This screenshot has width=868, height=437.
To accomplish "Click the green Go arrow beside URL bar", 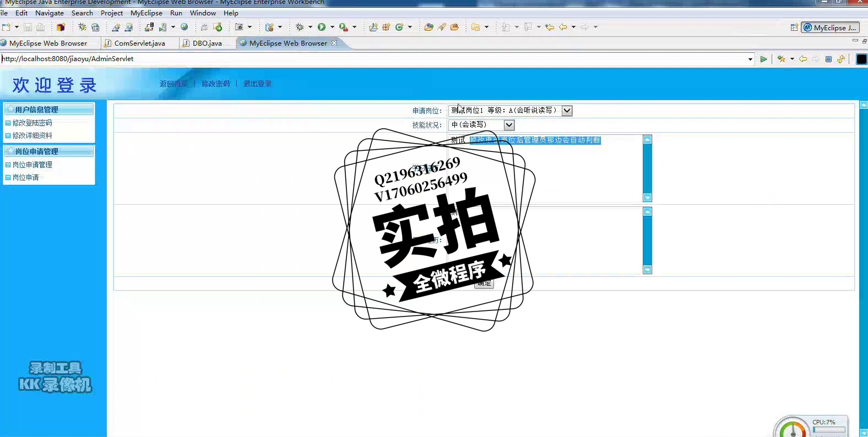I will coord(763,59).
